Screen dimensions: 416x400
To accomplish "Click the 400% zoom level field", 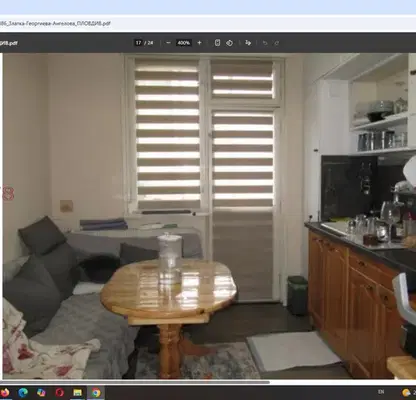I will (x=184, y=43).
